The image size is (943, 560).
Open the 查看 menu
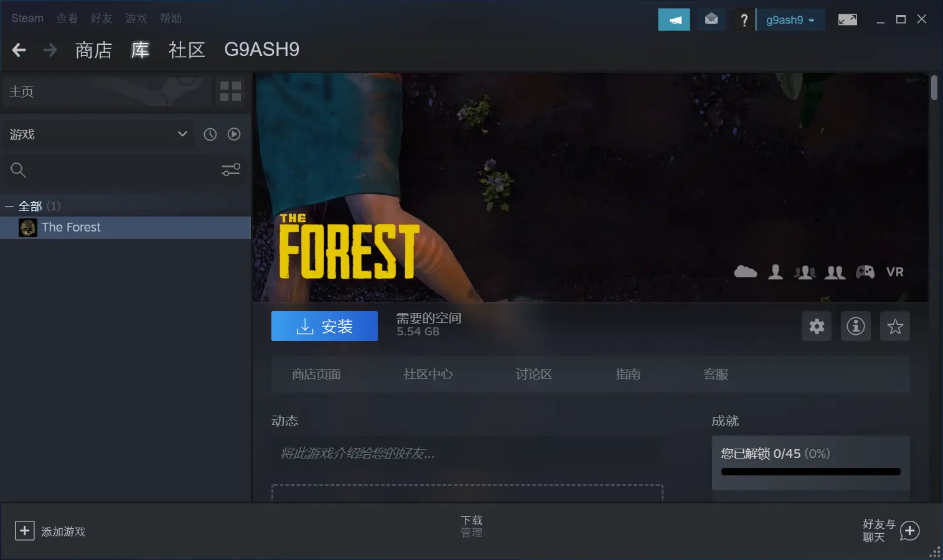click(x=67, y=18)
